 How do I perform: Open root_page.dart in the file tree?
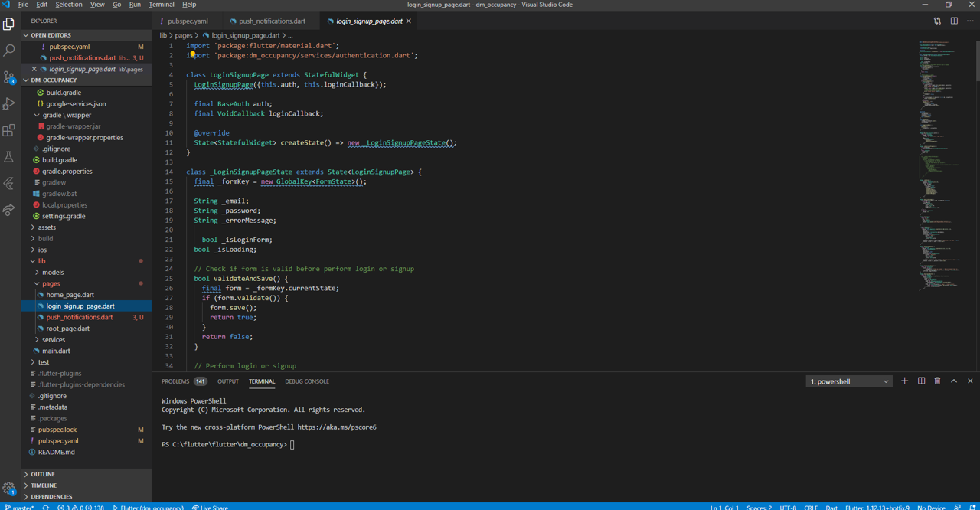tap(67, 329)
